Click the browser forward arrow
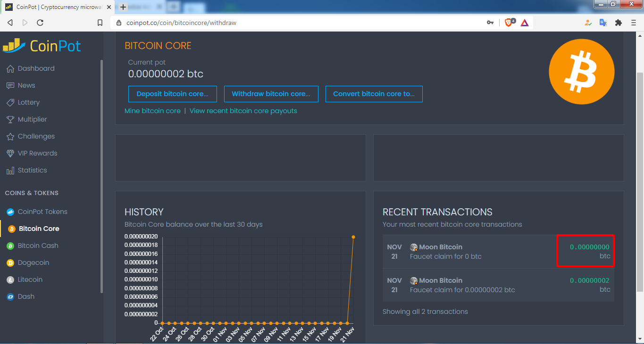Image resolution: width=644 pixels, height=344 pixels. [x=25, y=23]
